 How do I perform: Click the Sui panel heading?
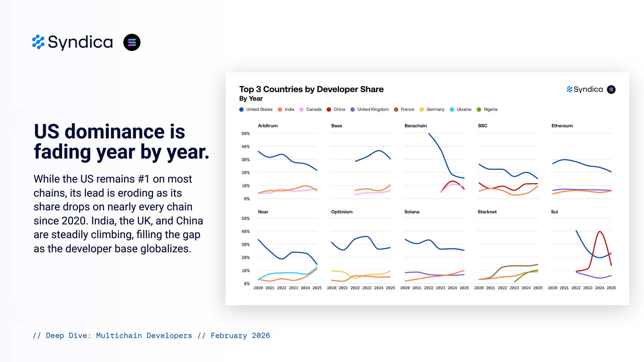(554, 212)
